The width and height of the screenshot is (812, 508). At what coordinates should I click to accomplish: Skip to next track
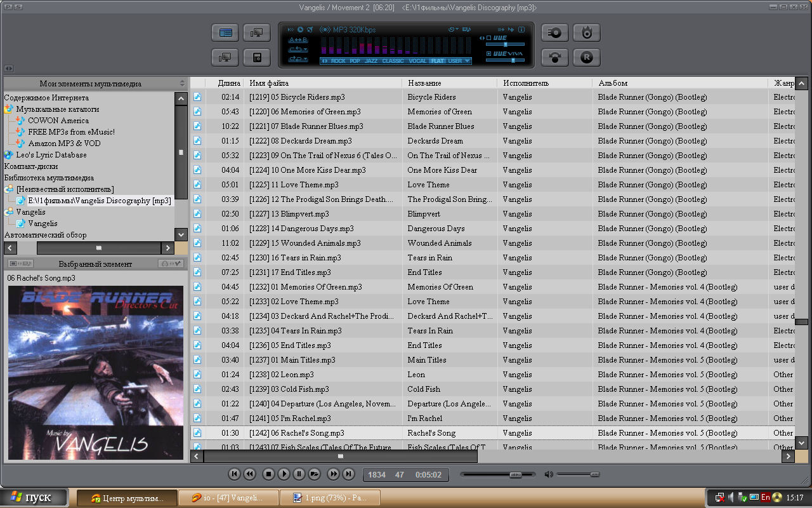click(348, 474)
